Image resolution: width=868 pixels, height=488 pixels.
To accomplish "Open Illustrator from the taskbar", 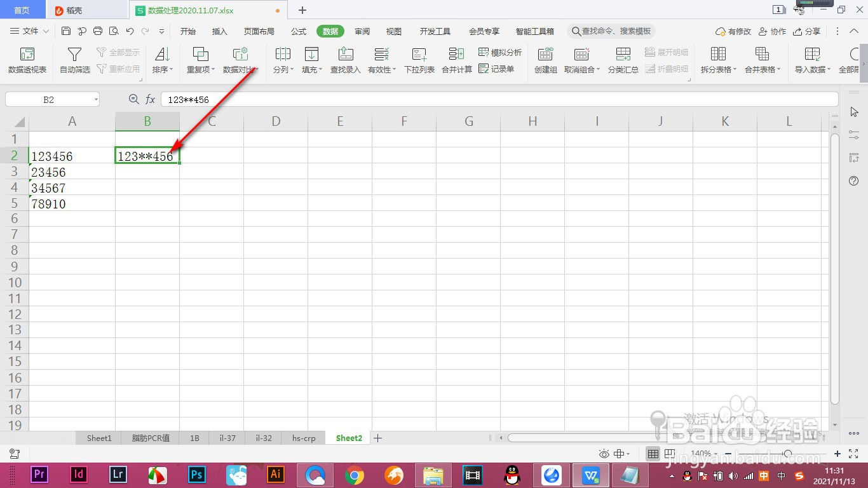I will (x=276, y=475).
